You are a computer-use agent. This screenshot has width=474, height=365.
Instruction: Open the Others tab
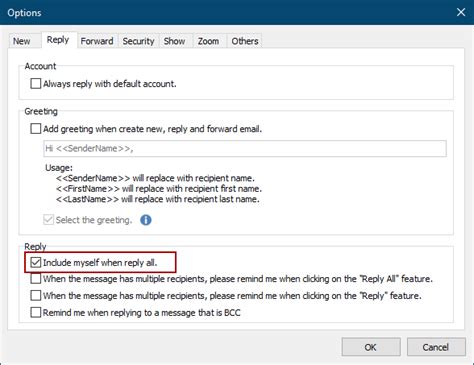pos(245,41)
